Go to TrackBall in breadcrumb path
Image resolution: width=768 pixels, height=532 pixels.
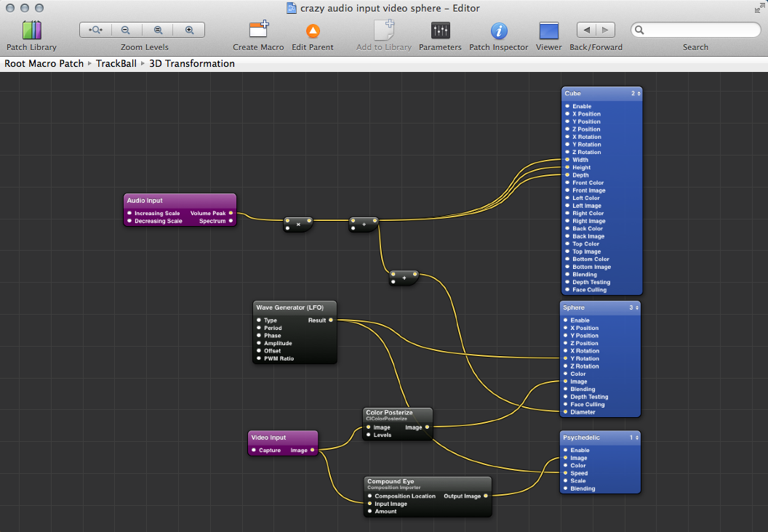[x=116, y=64]
